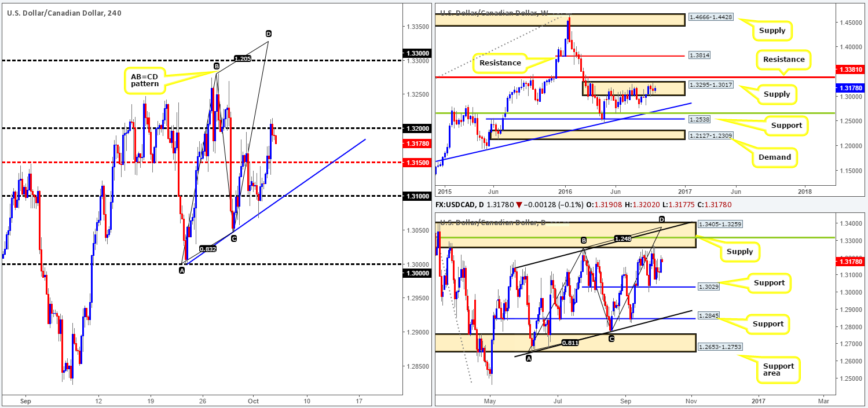
Task: Click the Support callout beside 1.2845
Action: [x=768, y=324]
